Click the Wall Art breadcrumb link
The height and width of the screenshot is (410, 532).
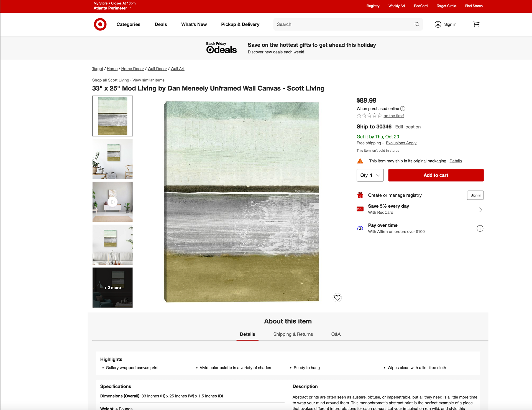[177, 69]
